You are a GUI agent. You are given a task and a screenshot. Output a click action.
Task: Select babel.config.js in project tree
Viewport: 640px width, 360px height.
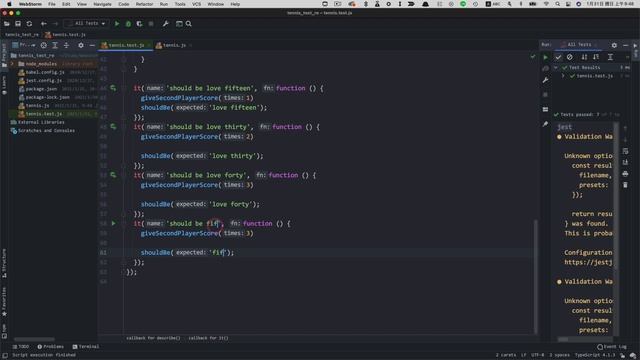45,72
